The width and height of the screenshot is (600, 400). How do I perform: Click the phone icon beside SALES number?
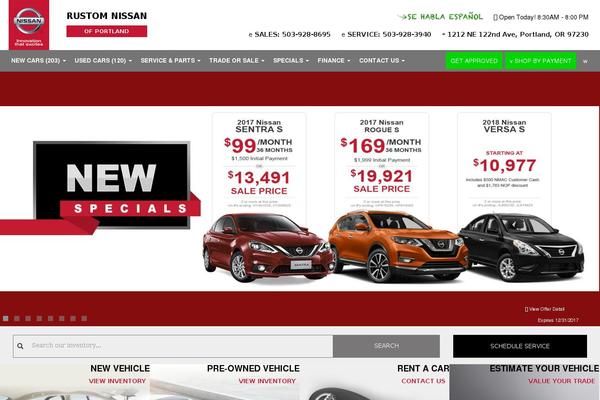click(x=250, y=35)
